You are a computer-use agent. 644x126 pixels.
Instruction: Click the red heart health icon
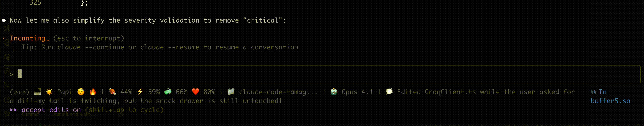click(x=195, y=92)
